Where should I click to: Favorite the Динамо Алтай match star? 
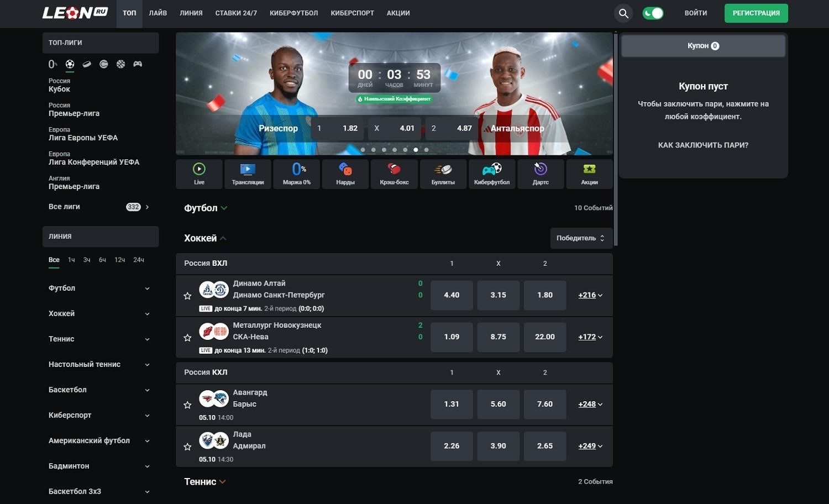(187, 296)
